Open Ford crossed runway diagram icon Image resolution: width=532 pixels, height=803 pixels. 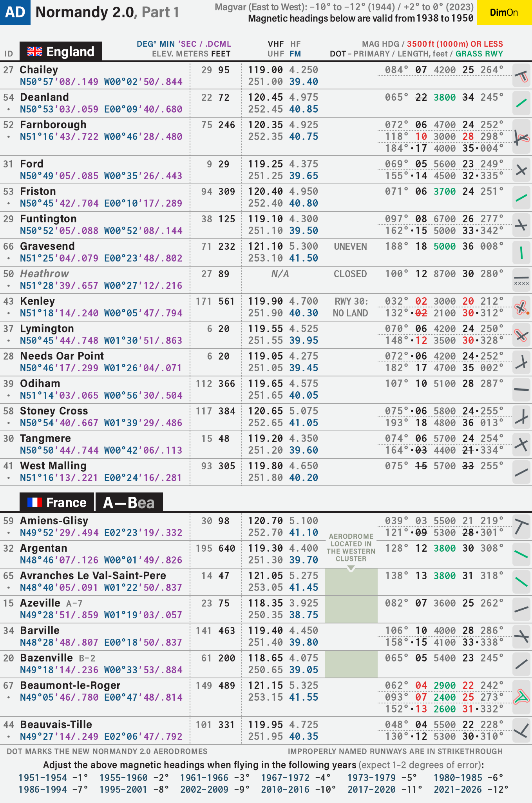pyautogui.click(x=521, y=170)
